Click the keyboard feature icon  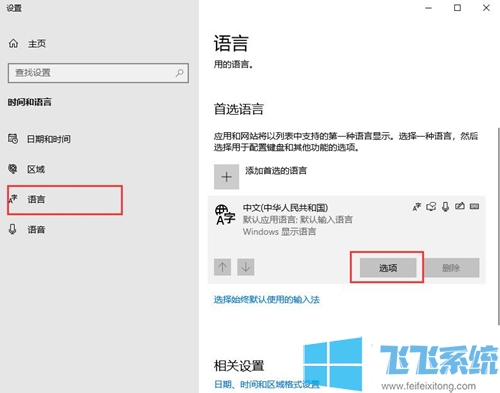[x=474, y=206]
